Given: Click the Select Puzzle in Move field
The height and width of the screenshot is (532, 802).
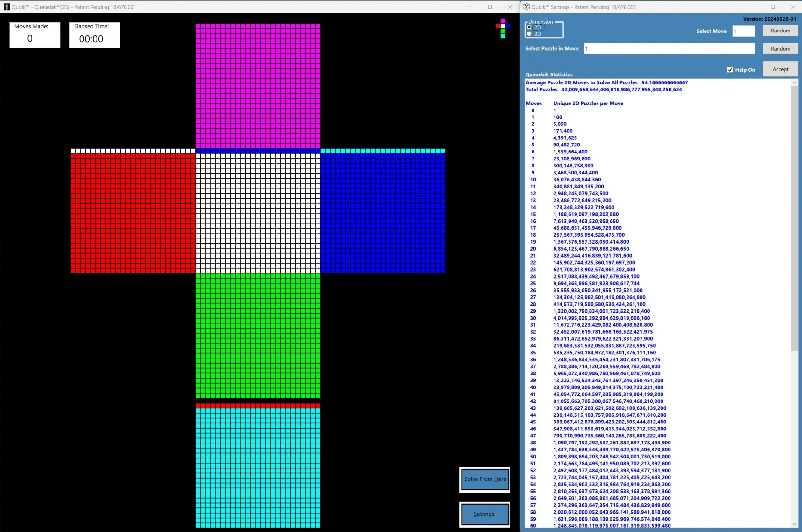Looking at the screenshot, I should 669,48.
